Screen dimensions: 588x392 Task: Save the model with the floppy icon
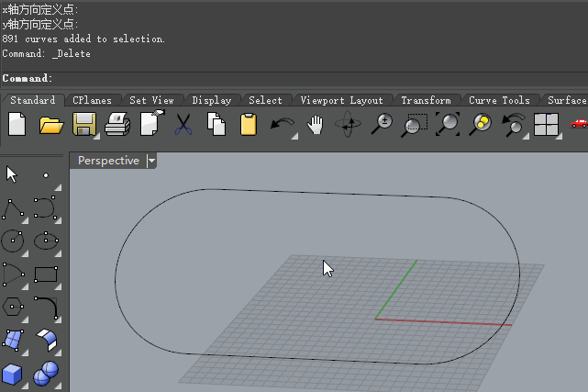(x=84, y=125)
